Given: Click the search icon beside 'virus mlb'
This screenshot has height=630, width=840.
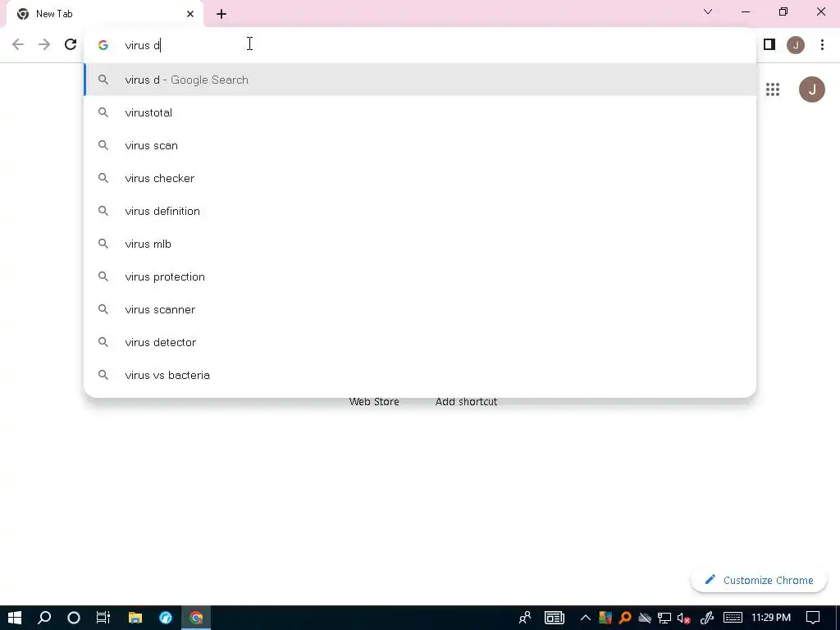Looking at the screenshot, I should click(x=103, y=244).
